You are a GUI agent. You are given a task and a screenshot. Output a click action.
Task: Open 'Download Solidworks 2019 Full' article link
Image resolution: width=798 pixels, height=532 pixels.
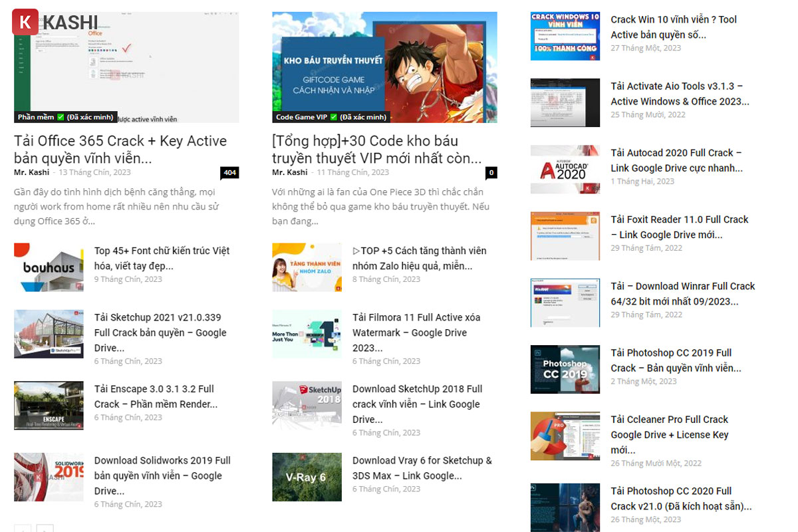(162, 475)
